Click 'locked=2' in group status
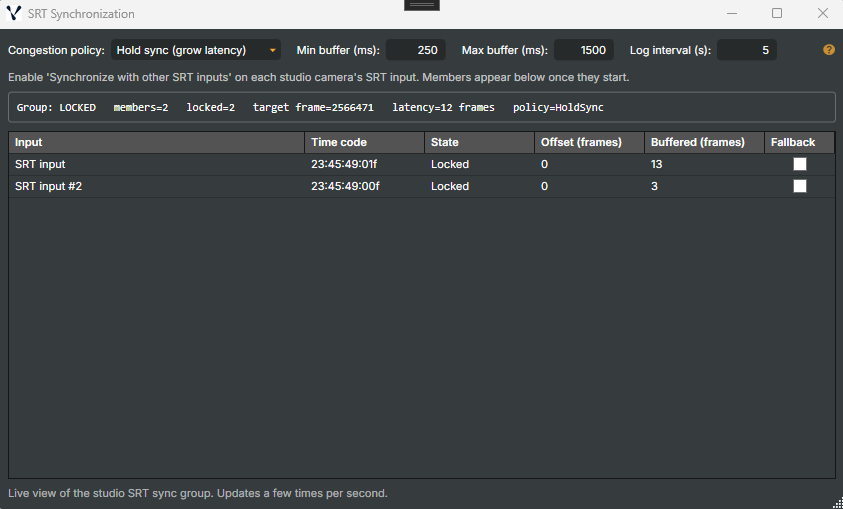The width and height of the screenshot is (843, 509). (211, 107)
